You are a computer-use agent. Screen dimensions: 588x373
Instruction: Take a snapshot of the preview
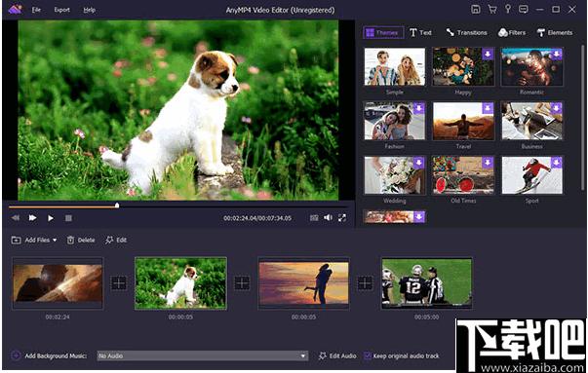(x=314, y=218)
